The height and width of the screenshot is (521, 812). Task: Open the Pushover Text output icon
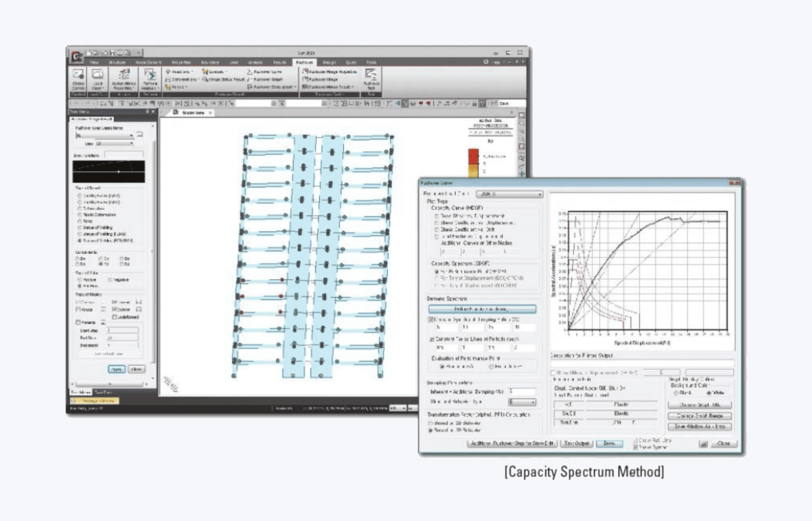point(371,79)
